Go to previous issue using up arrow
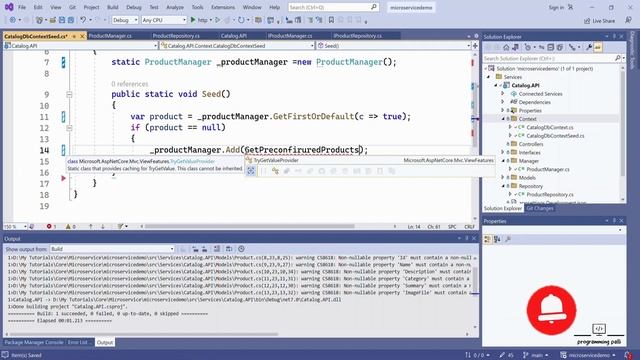640x360 pixels. tap(91, 227)
